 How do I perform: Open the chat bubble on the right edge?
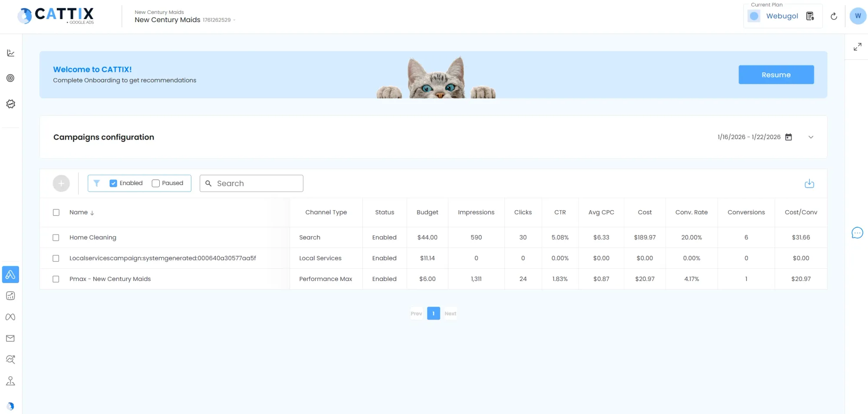(x=857, y=233)
